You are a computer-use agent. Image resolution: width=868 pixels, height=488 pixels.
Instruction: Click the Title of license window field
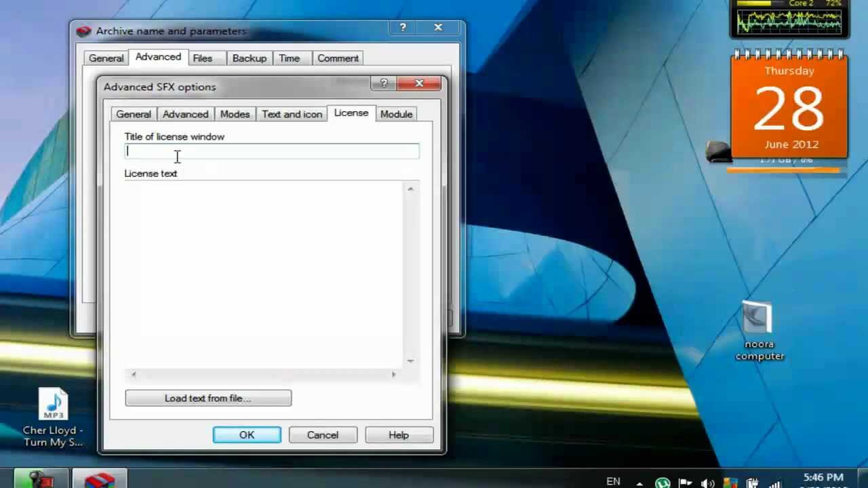[272, 151]
